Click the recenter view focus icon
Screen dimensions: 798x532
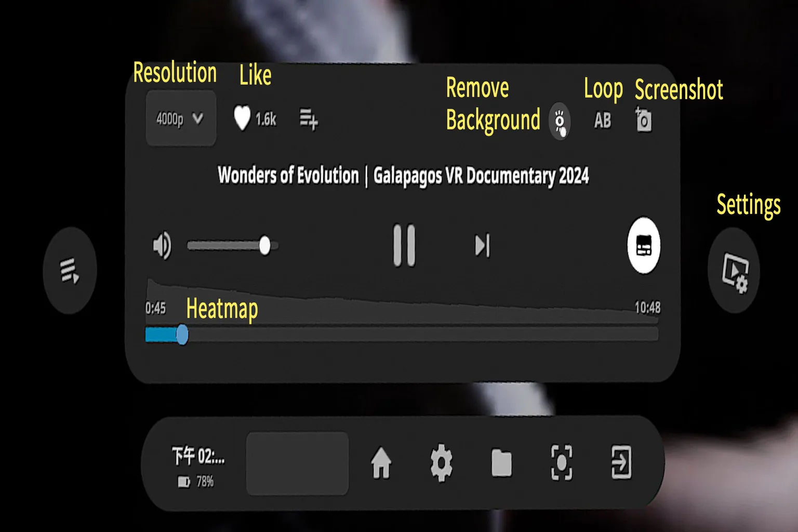pos(562,462)
